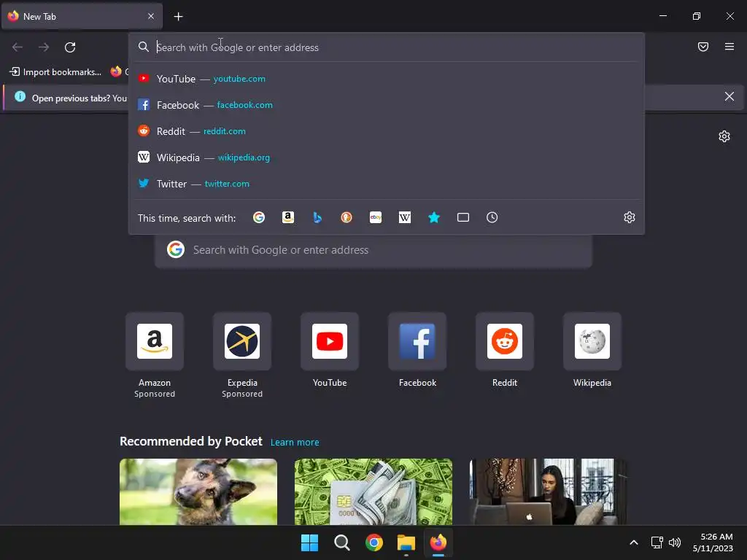Click Import bookmarks button
The height and width of the screenshot is (560, 747).
point(55,72)
